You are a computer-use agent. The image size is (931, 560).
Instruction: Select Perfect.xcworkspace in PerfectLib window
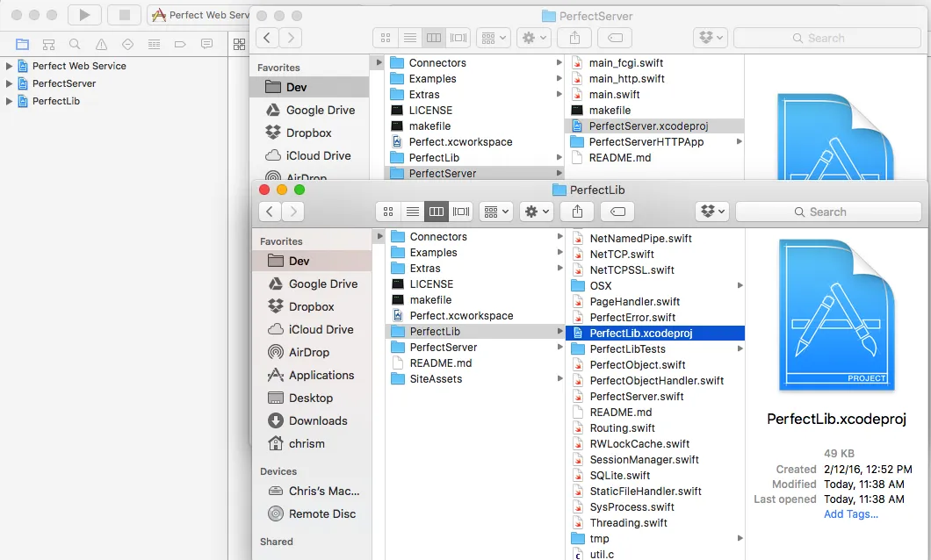(x=475, y=316)
